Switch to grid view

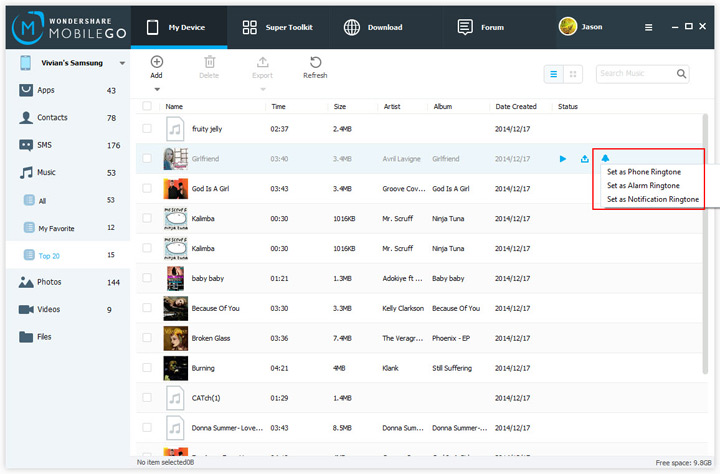(573, 74)
